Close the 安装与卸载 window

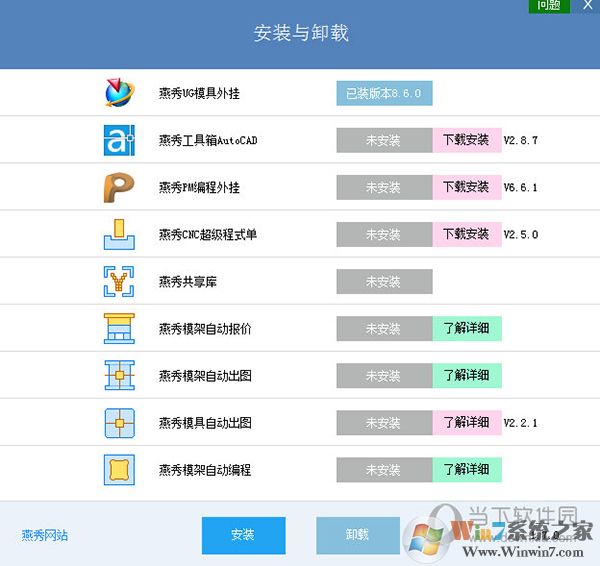(x=587, y=5)
